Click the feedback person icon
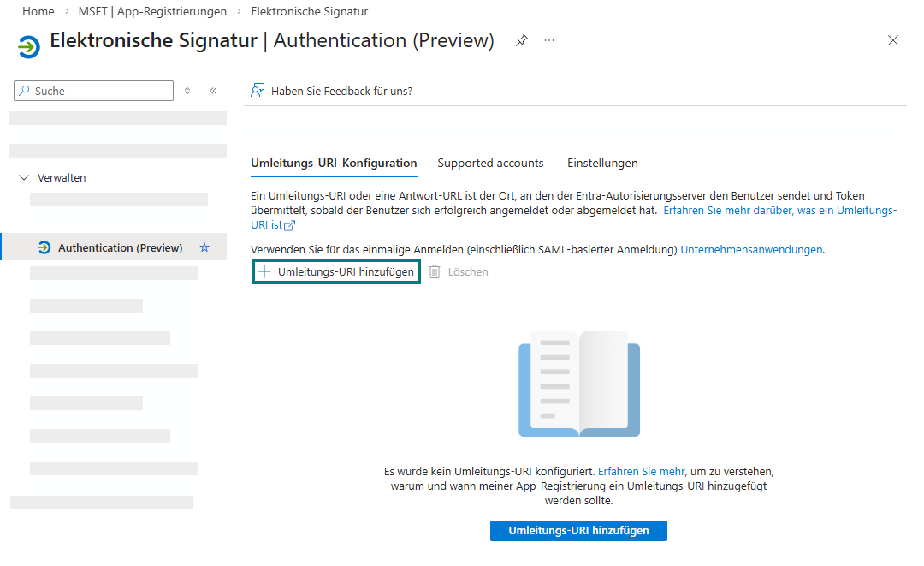This screenshot has width=924, height=566. (x=257, y=90)
